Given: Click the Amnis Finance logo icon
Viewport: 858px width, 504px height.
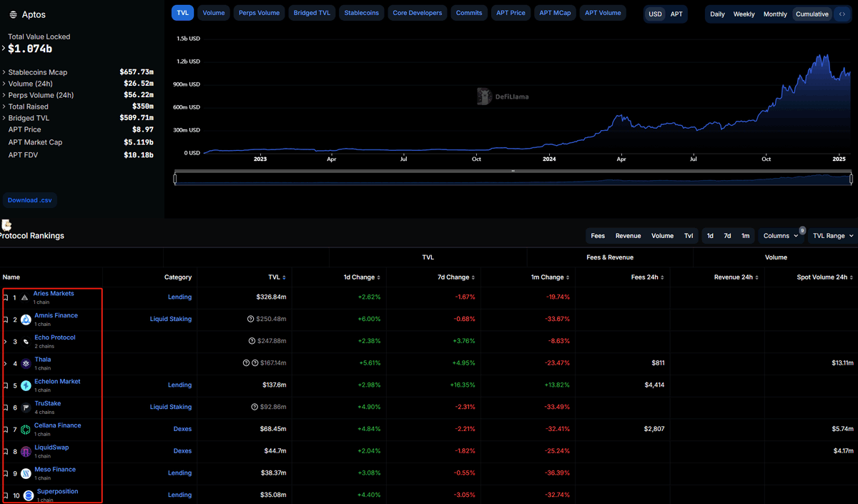Looking at the screenshot, I should [x=26, y=320].
